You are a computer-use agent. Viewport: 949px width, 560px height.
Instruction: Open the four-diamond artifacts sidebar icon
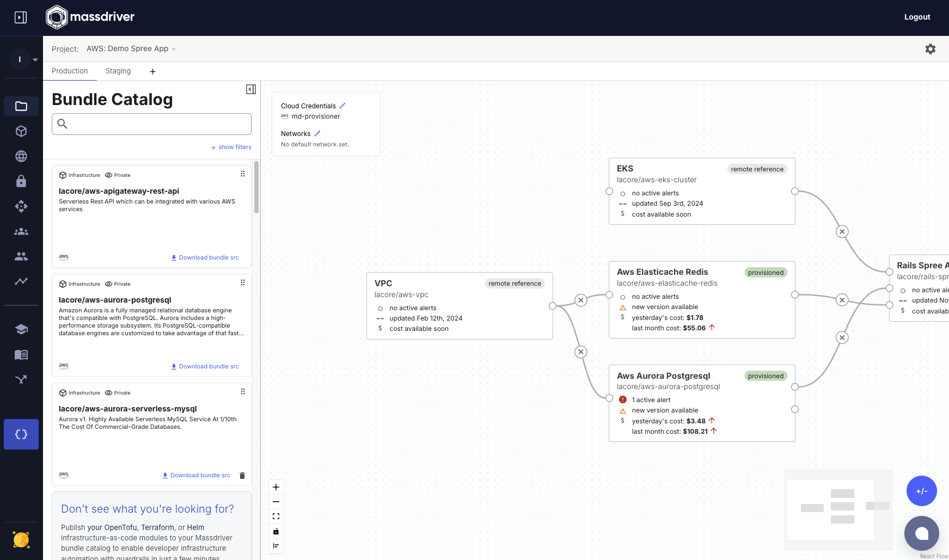pyautogui.click(x=21, y=206)
